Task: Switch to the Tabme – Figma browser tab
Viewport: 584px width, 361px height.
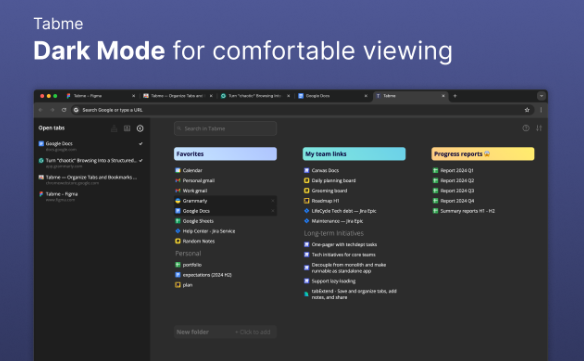Action: (101, 96)
